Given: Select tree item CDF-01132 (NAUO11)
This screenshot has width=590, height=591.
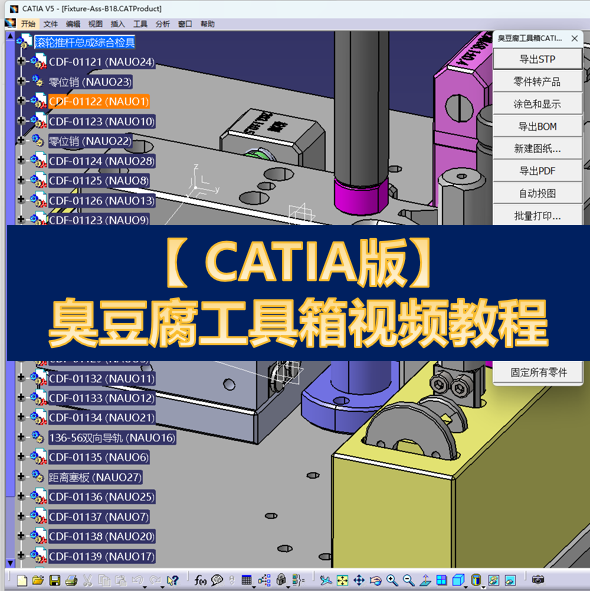Looking at the screenshot, I should (102, 378).
